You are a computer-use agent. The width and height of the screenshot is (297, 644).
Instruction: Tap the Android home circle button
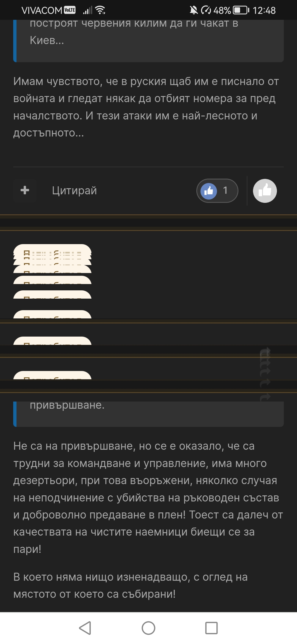tap(148, 628)
